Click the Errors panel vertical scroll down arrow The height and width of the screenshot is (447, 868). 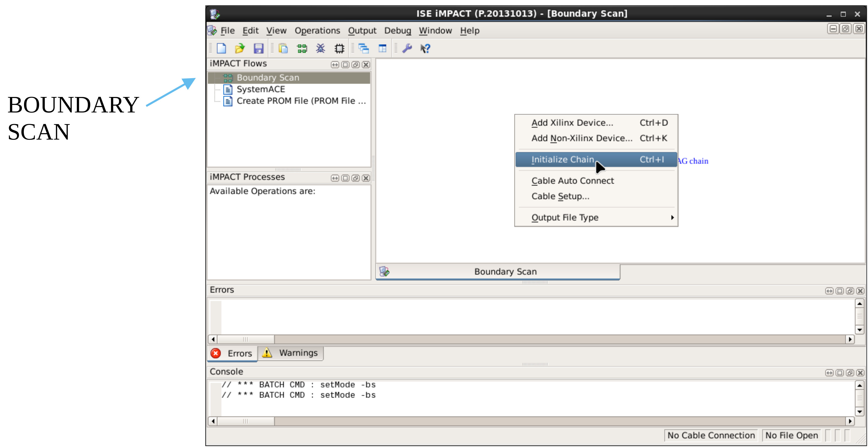(x=859, y=330)
